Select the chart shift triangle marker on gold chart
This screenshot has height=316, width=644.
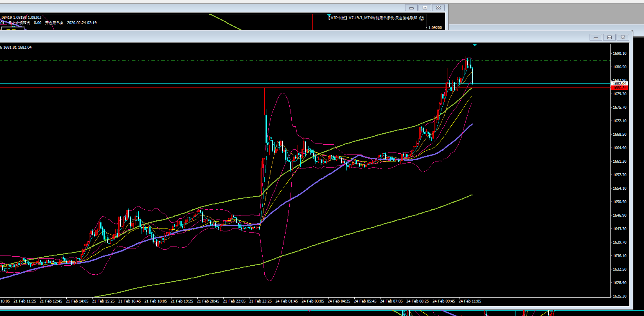click(475, 45)
